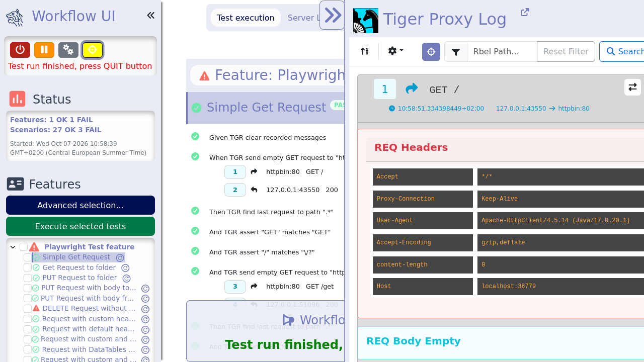Select DELETE Request without scenario in tree
This screenshot has height=362, width=644.
click(x=89, y=308)
